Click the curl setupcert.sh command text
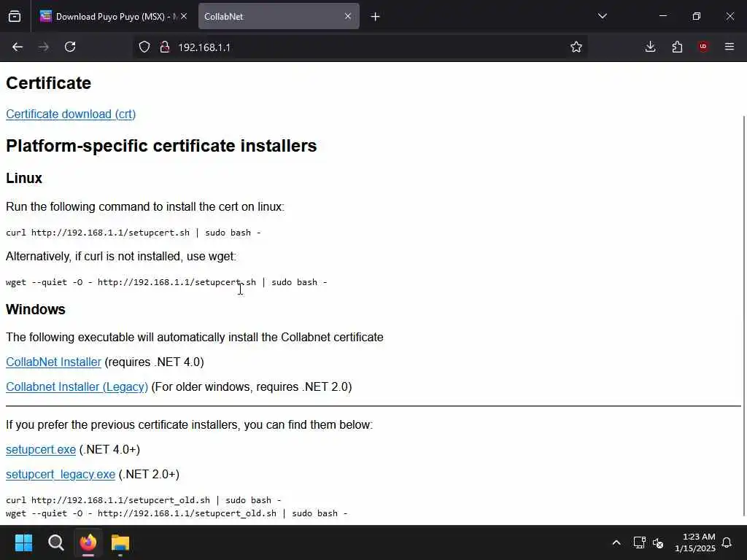This screenshot has width=747, height=560. click(x=133, y=233)
